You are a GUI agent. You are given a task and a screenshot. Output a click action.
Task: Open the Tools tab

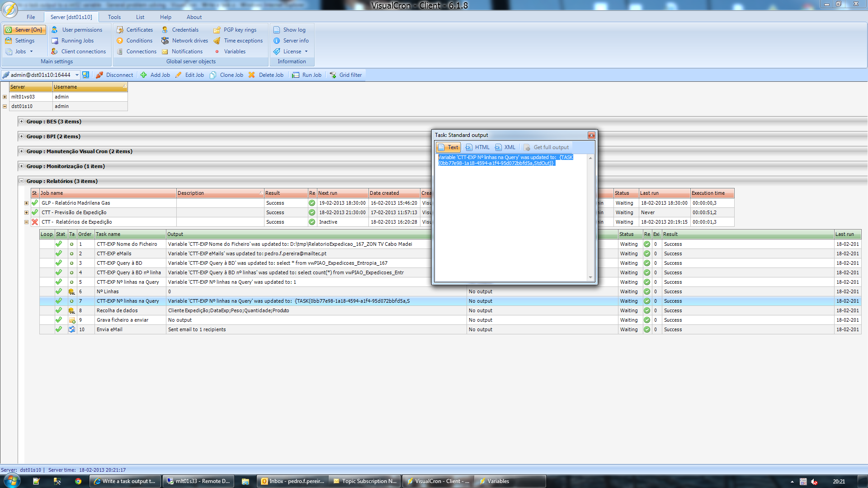[x=114, y=17]
